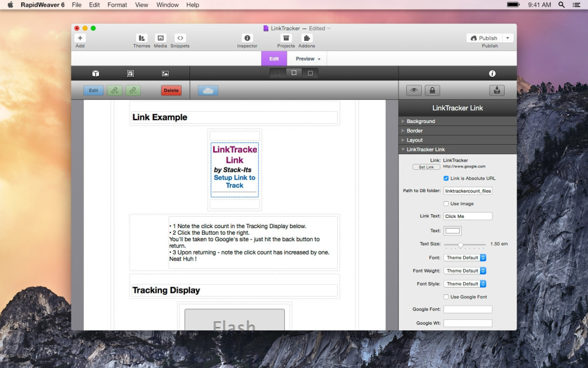The image size is (588, 368).
Task: Open the Themes browser
Action: point(142,38)
